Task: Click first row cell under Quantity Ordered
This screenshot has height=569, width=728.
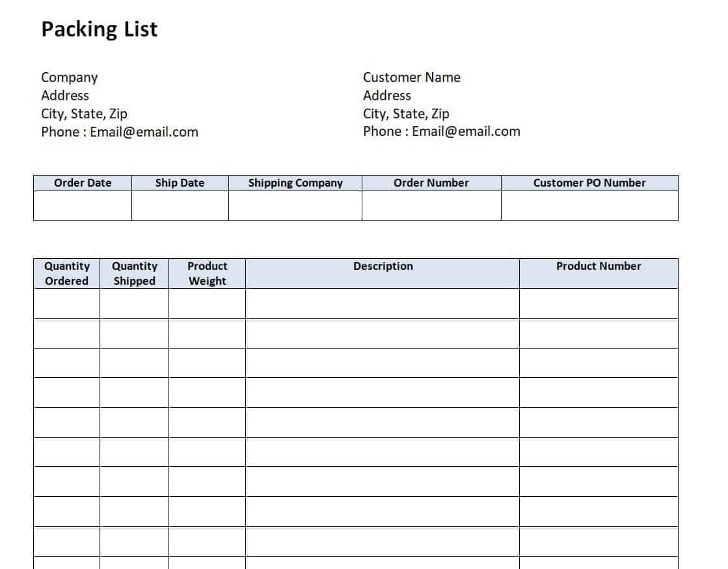Action: click(x=67, y=304)
